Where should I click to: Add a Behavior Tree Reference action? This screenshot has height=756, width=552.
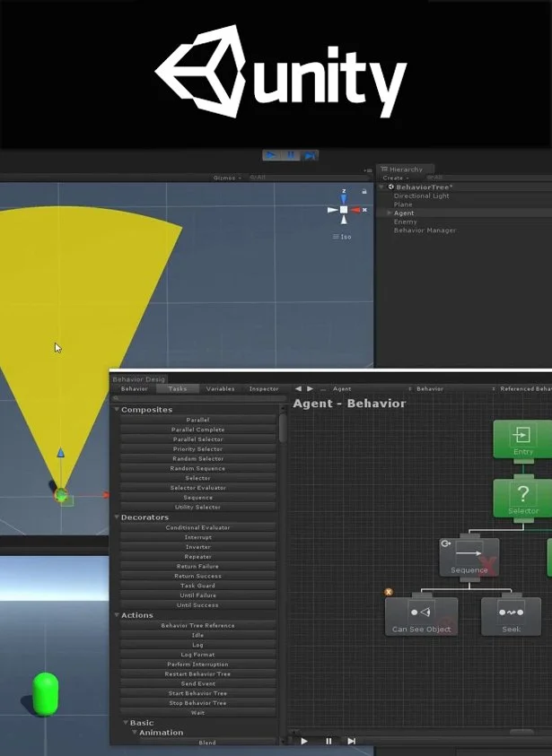point(197,625)
